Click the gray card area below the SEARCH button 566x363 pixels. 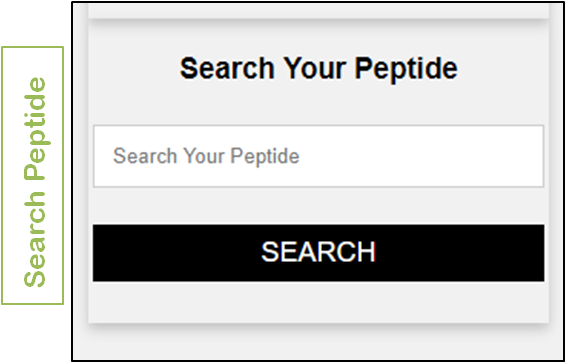pos(318,302)
